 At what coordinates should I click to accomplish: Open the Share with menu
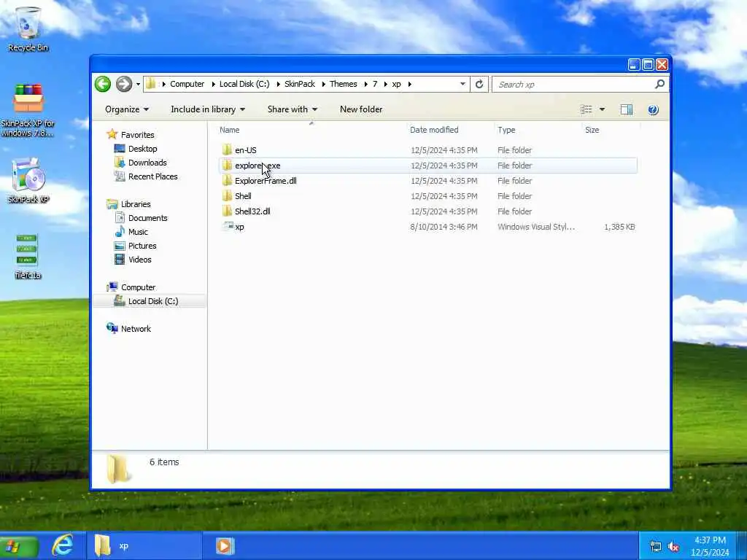coord(293,109)
